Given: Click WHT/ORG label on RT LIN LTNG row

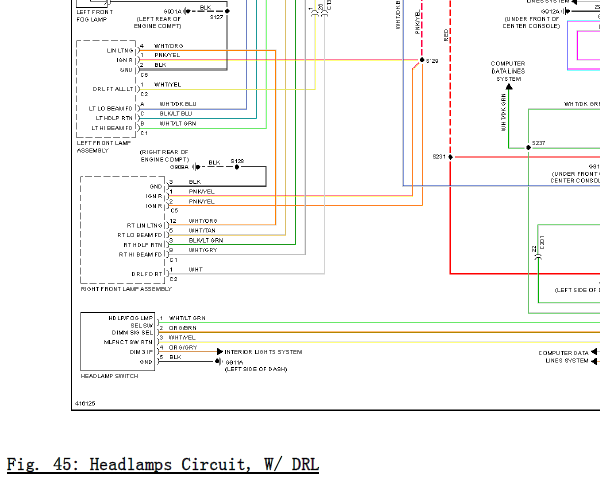Looking at the screenshot, I should tap(203, 221).
